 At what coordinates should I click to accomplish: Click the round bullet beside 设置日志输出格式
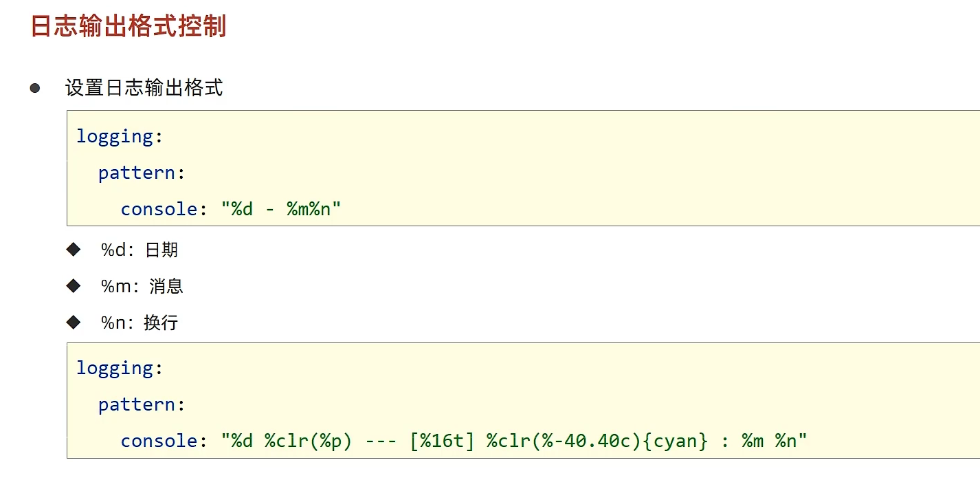click(x=35, y=88)
